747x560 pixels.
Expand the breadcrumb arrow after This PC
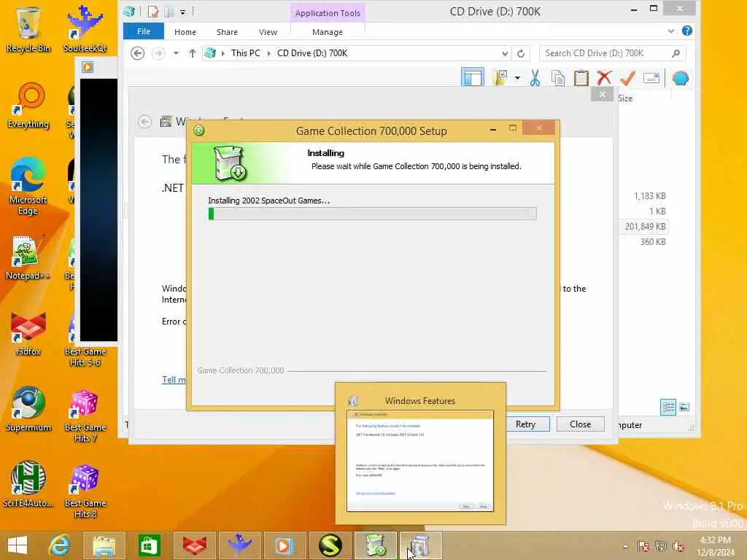click(x=268, y=53)
